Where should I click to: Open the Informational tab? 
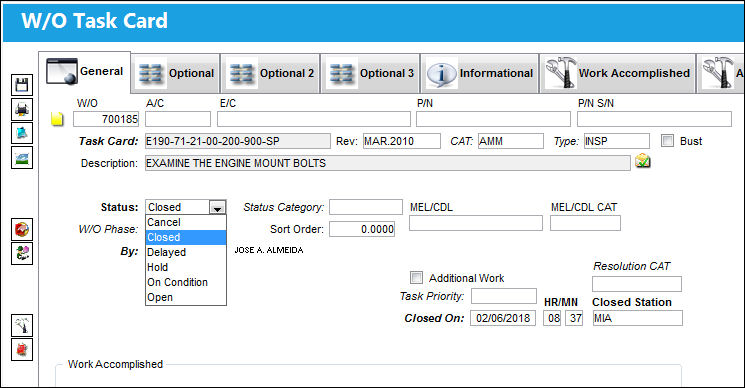pos(480,73)
